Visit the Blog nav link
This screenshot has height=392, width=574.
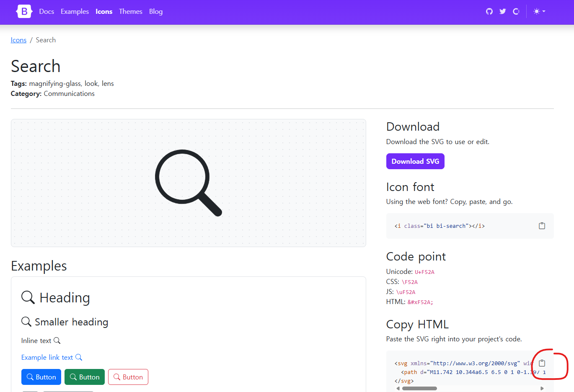(x=156, y=11)
